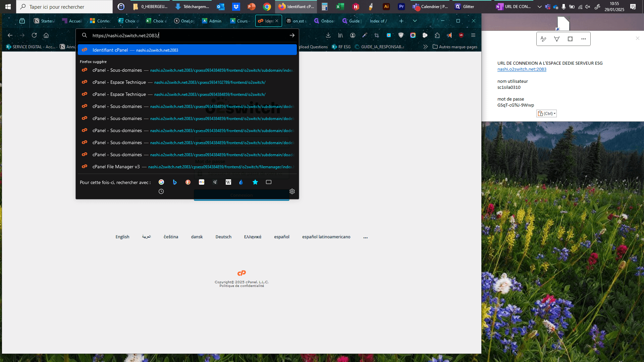Open OneNote more options ellipsis
Screen dimensions: 644x362
[x=584, y=39]
